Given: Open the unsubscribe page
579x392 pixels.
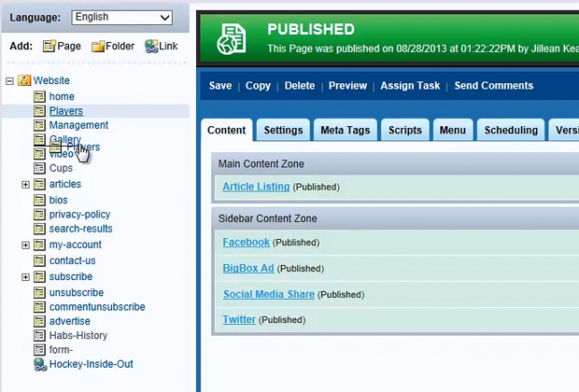Looking at the screenshot, I should 77,293.
